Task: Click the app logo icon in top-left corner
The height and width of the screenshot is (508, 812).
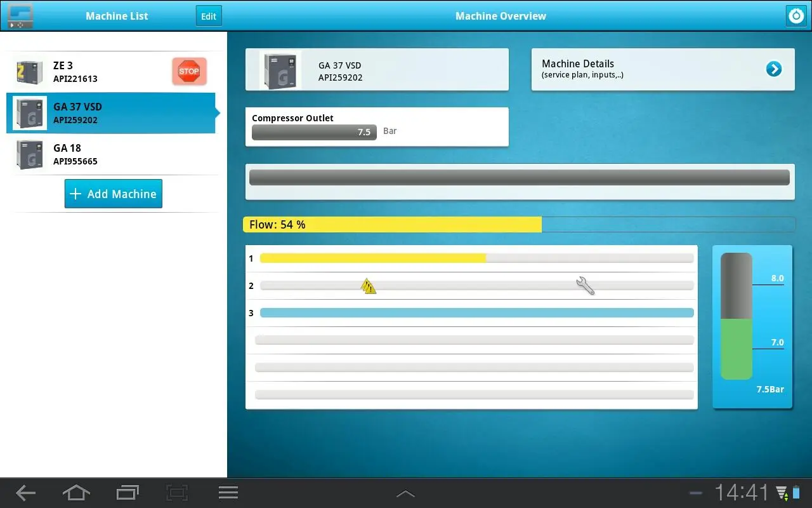Action: coord(20,16)
